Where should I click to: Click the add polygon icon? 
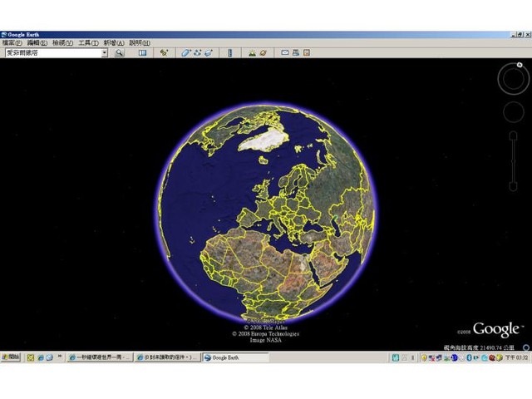click(186, 53)
